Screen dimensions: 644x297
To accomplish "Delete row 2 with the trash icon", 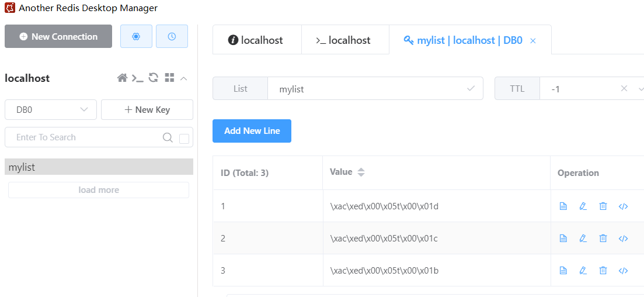I will (x=603, y=238).
